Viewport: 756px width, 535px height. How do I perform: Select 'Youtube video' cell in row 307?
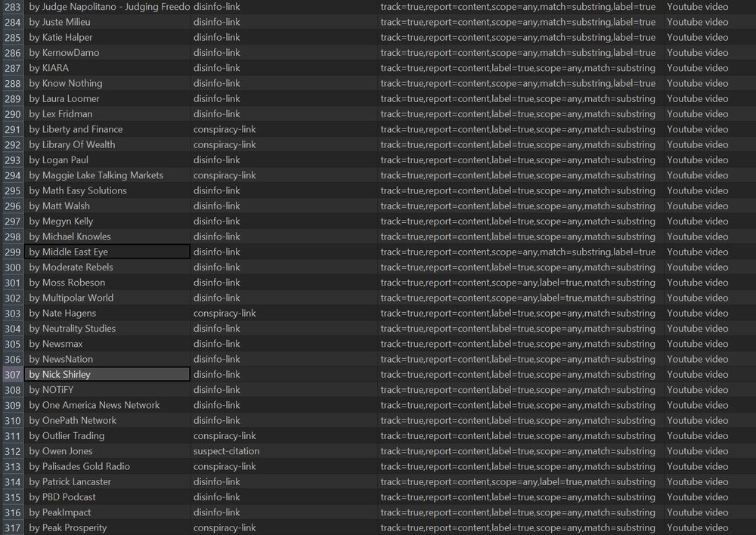pyautogui.click(x=710, y=375)
